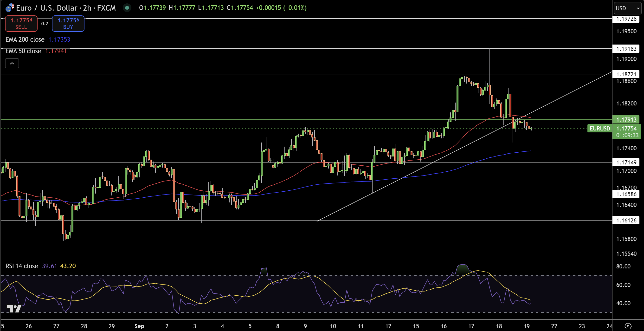Click the green market status dot

click(128, 8)
